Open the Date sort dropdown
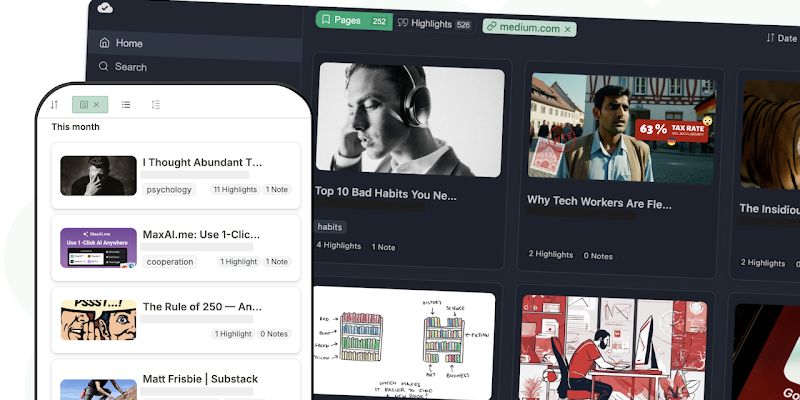This screenshot has height=400, width=800. tap(781, 38)
